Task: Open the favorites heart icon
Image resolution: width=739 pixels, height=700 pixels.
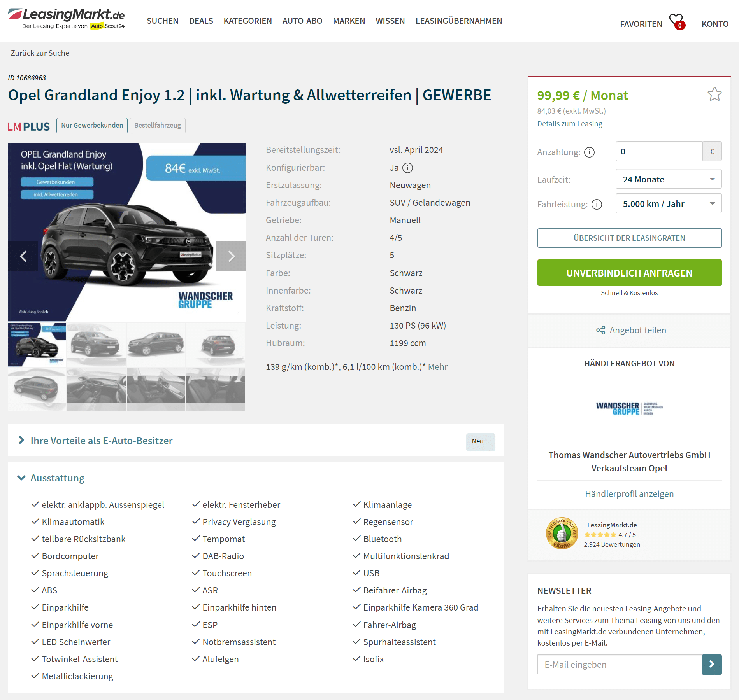Action: (676, 21)
